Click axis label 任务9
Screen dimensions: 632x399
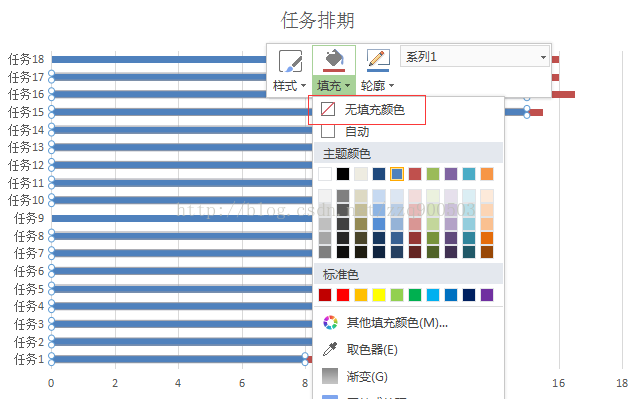click(x=29, y=218)
